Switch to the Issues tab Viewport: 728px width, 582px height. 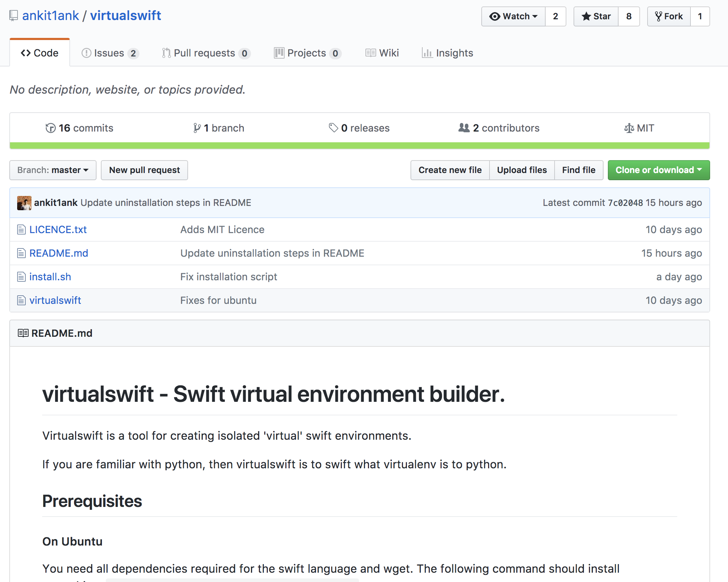click(109, 53)
